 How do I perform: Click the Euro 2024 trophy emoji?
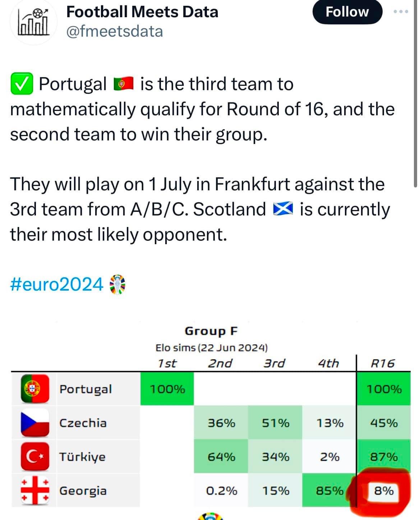[117, 285]
